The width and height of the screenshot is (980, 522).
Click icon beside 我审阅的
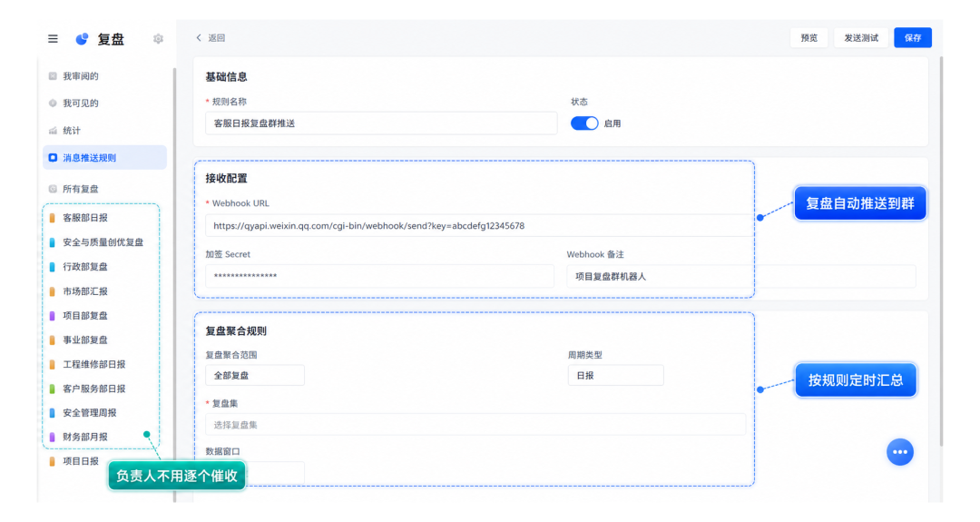[x=53, y=76]
